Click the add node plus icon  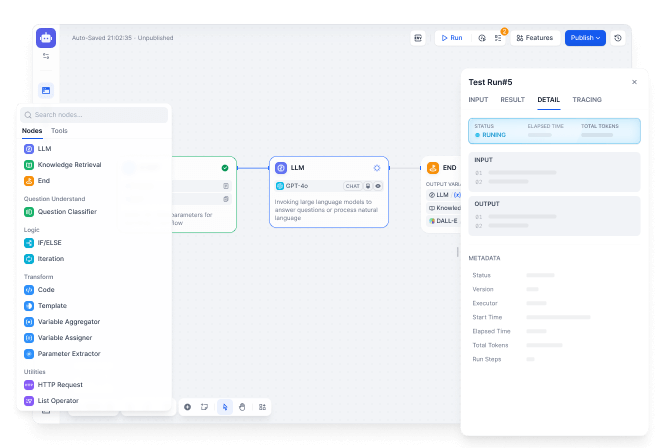[x=187, y=407]
